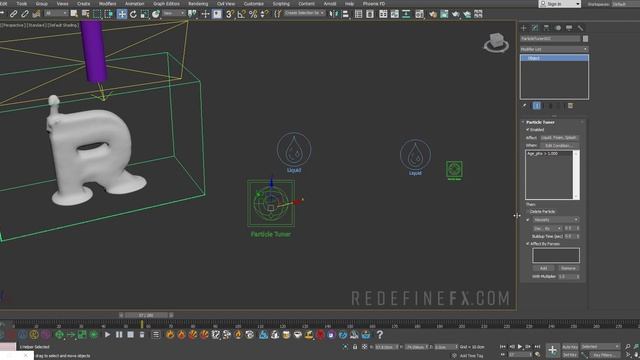640x360 pixels.
Task: Click the Auto Key button
Action: 570,347
